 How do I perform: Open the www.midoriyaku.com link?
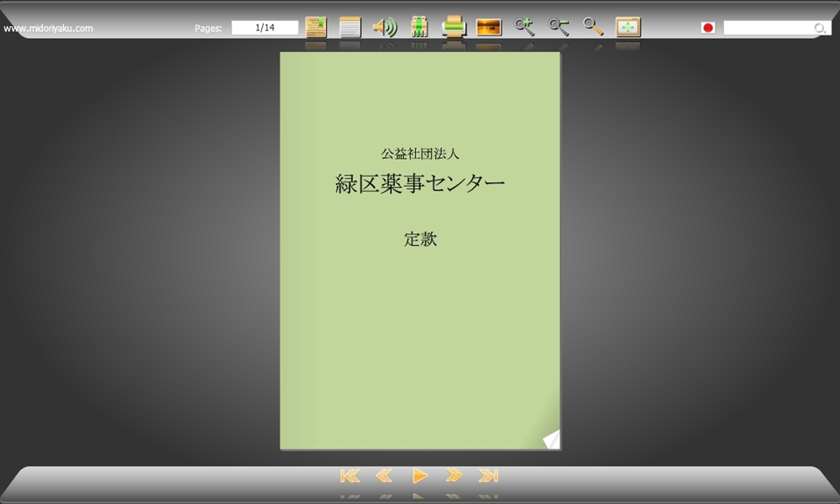click(x=48, y=29)
